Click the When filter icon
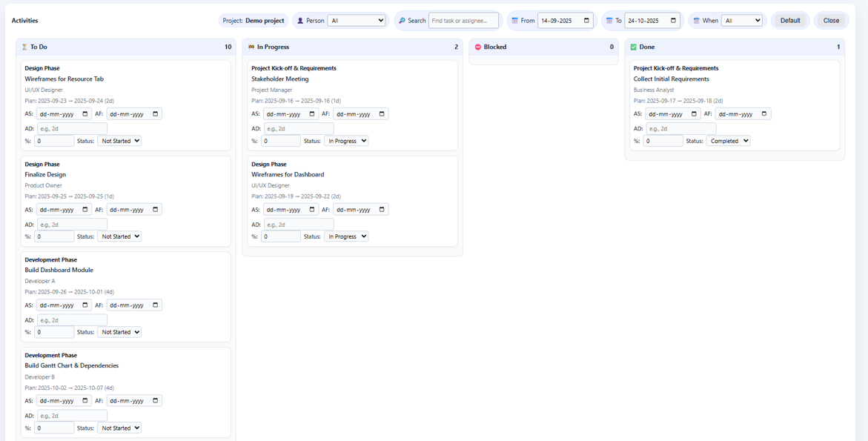Viewport: 868px width, 441px height. pos(698,20)
